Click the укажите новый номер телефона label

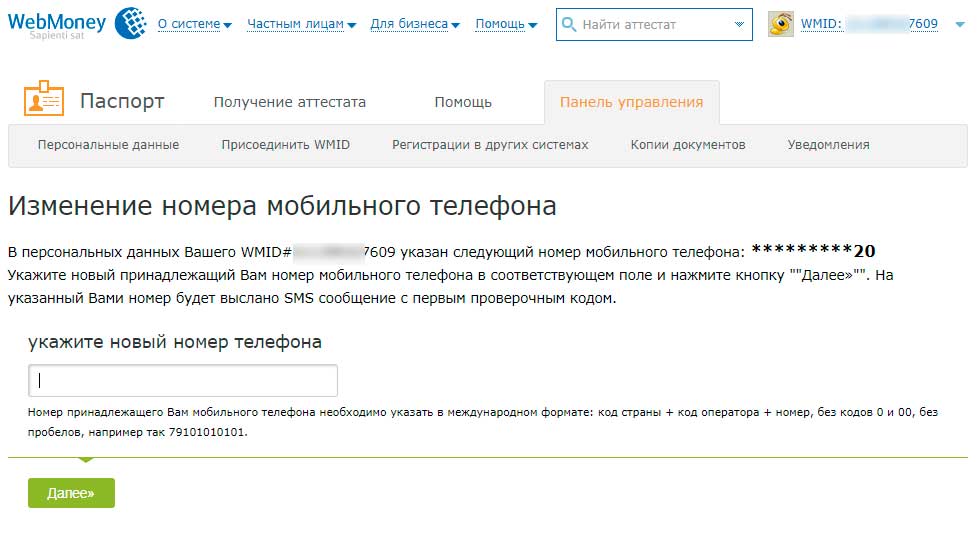(x=175, y=342)
